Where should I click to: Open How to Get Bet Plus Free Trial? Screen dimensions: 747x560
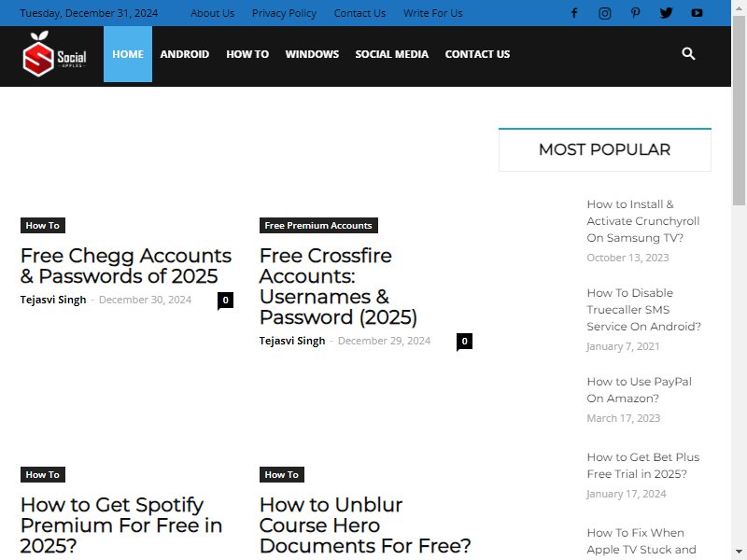point(643,465)
